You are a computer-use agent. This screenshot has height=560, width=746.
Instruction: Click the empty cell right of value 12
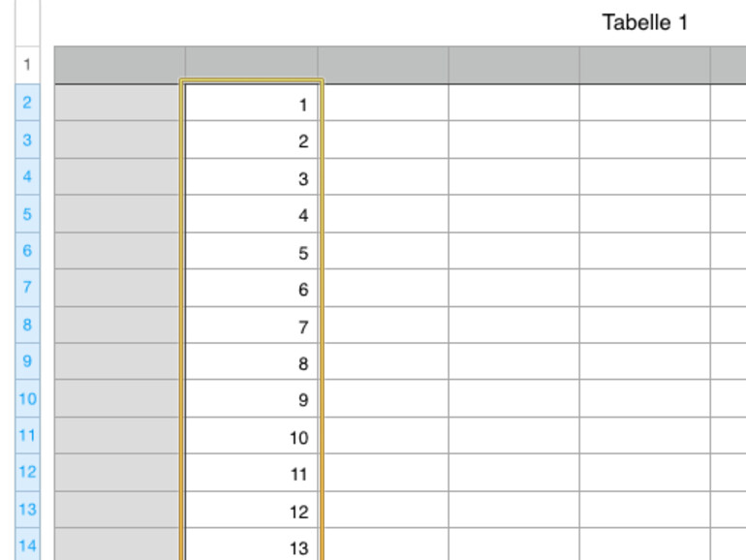click(x=384, y=511)
